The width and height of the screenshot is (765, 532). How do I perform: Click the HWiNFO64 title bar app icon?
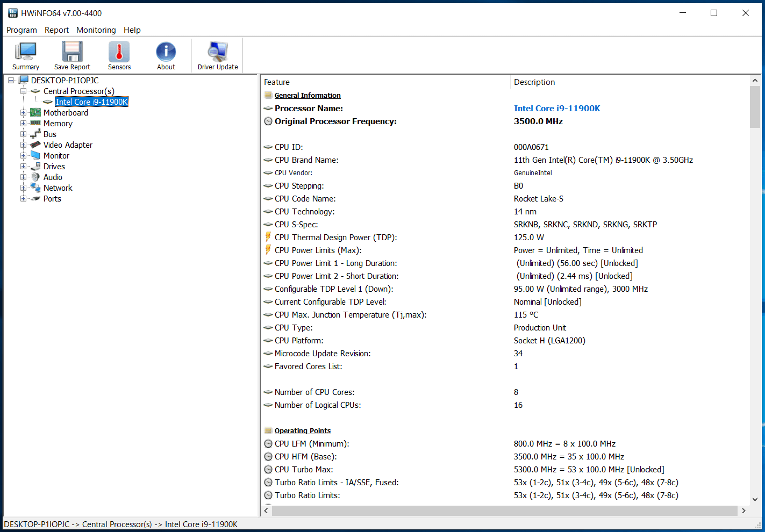pos(13,13)
